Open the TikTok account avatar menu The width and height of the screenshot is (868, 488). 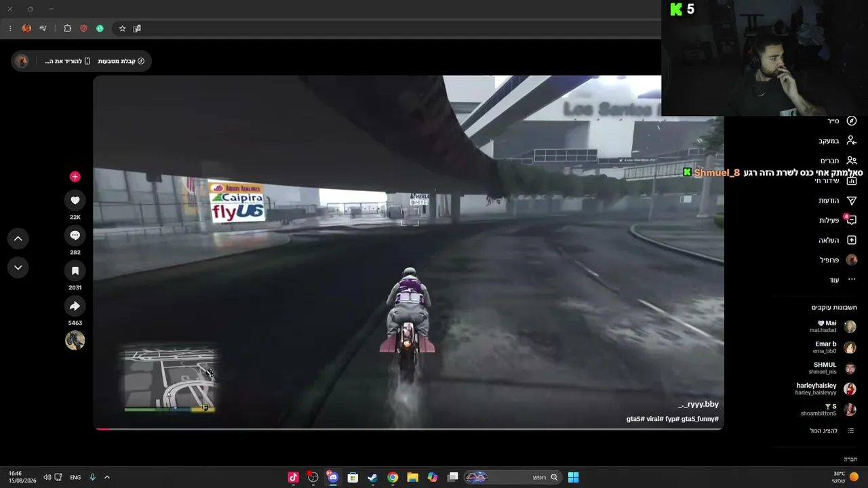[22, 61]
